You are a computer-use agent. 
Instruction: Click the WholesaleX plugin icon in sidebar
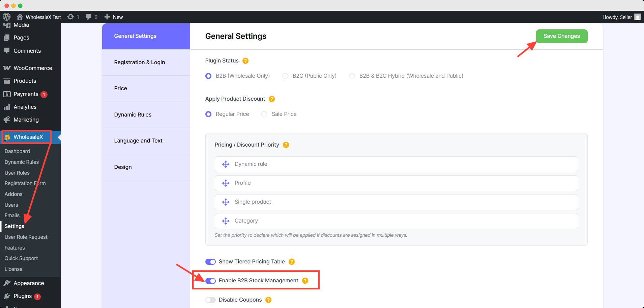click(7, 137)
